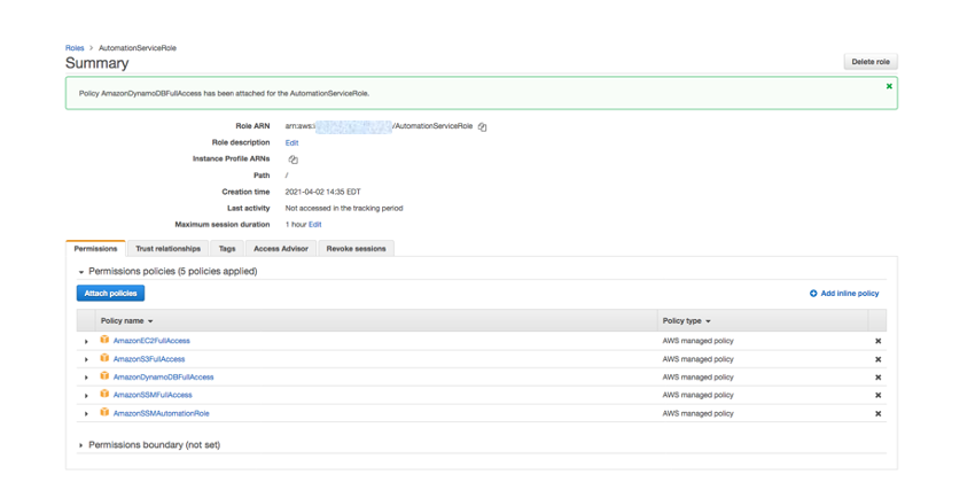Image resolution: width=977 pixels, height=491 pixels.
Task: Click the Summary page heading
Action: click(x=97, y=63)
